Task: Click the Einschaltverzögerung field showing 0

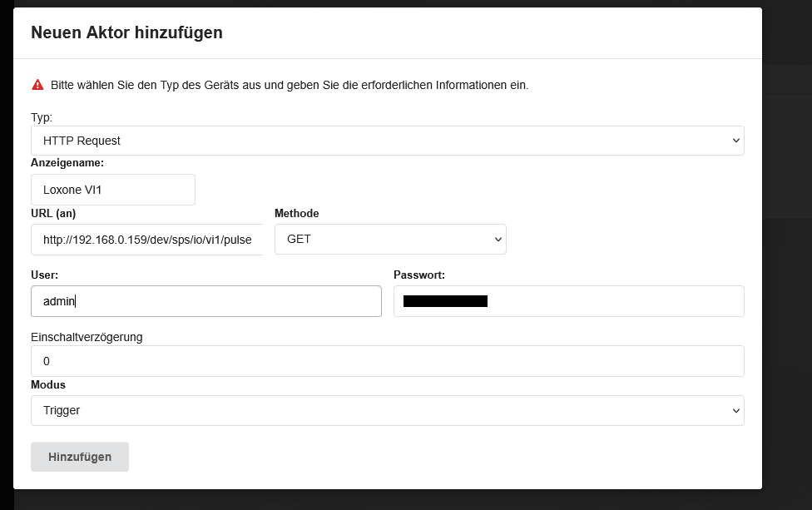Action: pyautogui.click(x=388, y=361)
